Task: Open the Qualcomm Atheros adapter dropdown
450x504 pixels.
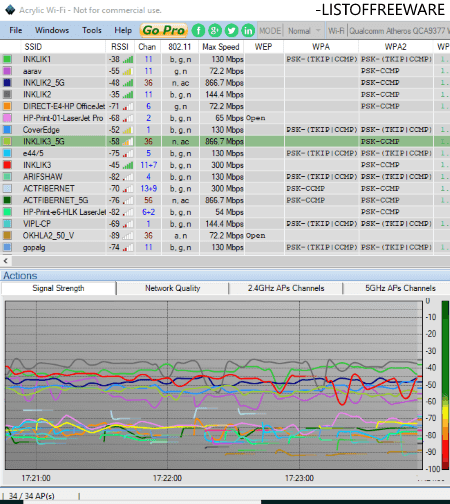Action: click(x=399, y=31)
